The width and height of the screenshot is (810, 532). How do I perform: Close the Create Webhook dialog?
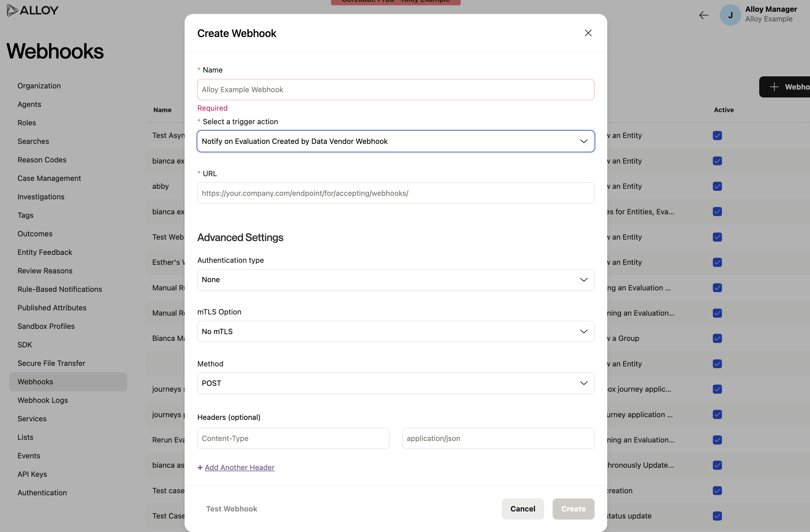588,33
